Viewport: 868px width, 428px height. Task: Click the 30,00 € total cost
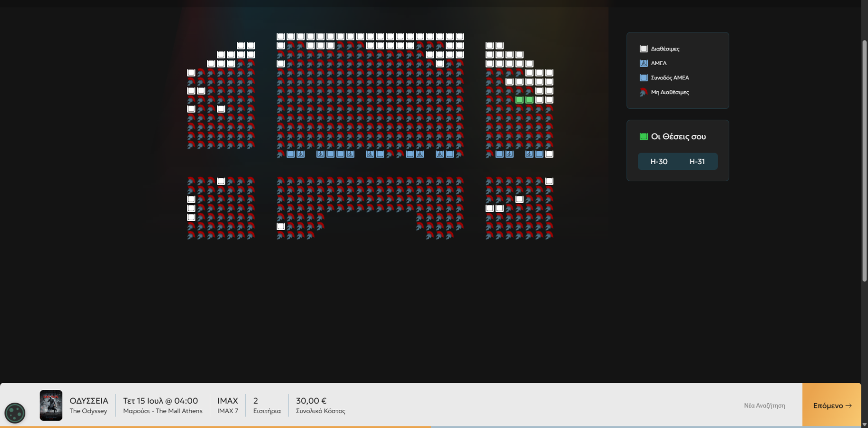[x=311, y=401]
